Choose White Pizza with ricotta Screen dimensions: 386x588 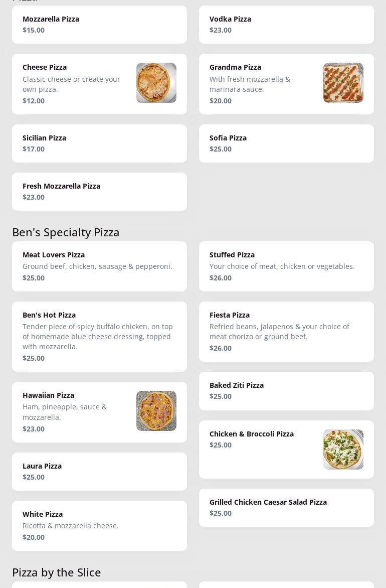(99, 526)
